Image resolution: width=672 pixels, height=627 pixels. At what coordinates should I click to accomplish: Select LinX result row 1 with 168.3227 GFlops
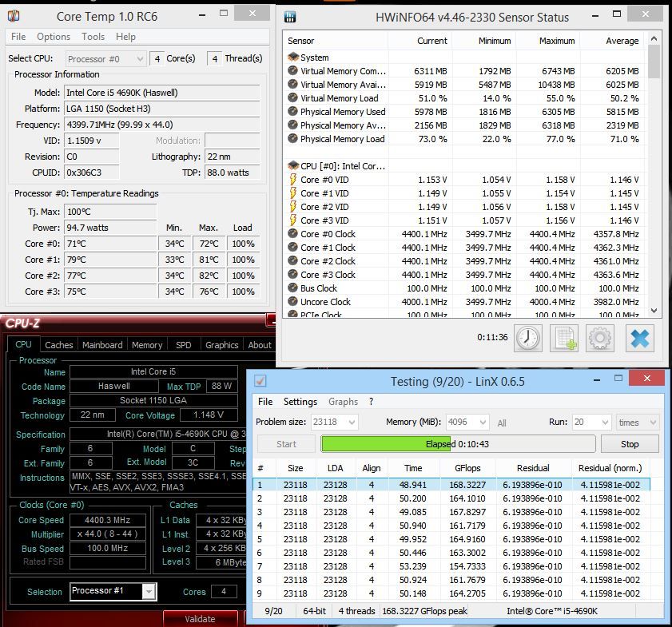451,485
